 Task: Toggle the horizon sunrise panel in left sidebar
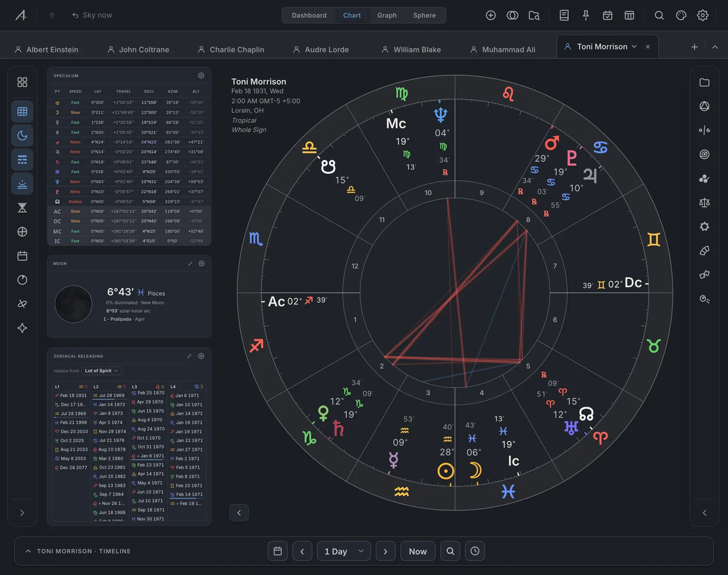tap(22, 184)
